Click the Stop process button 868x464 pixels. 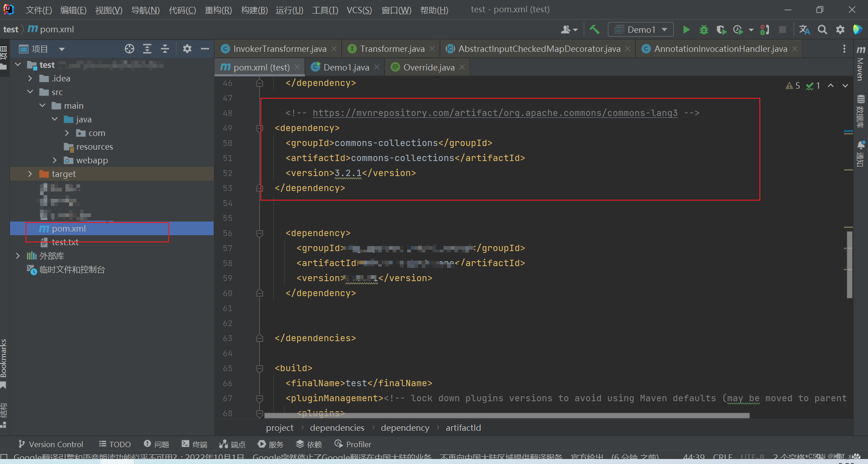[782, 30]
